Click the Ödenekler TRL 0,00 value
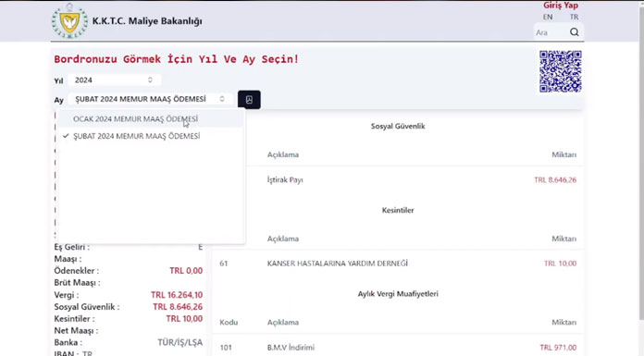Image resolution: width=644 pixels, height=356 pixels. coord(186,271)
